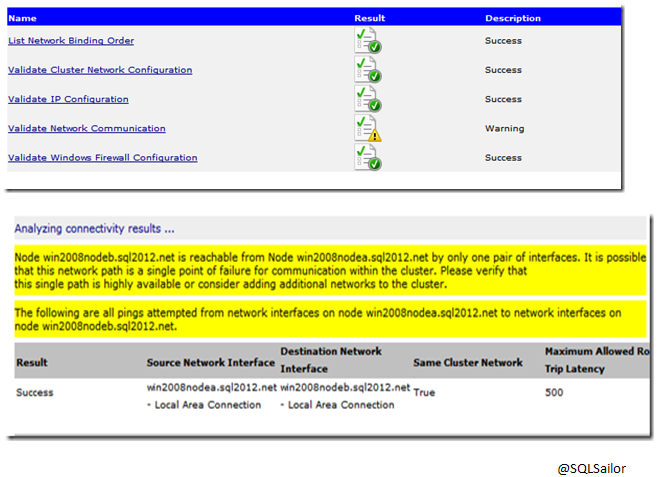
Task: Click the Source Network Interface column header
Action: pyautogui.click(x=209, y=362)
